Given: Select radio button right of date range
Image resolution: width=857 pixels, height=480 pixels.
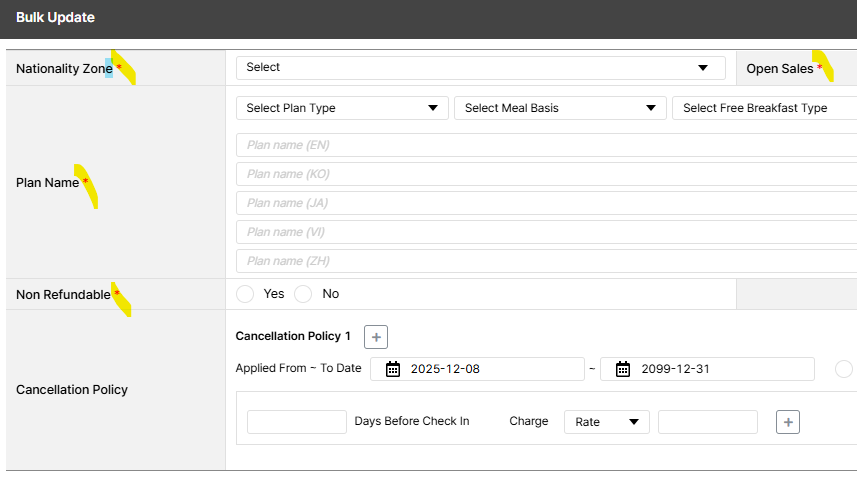Looking at the screenshot, I should [844, 369].
